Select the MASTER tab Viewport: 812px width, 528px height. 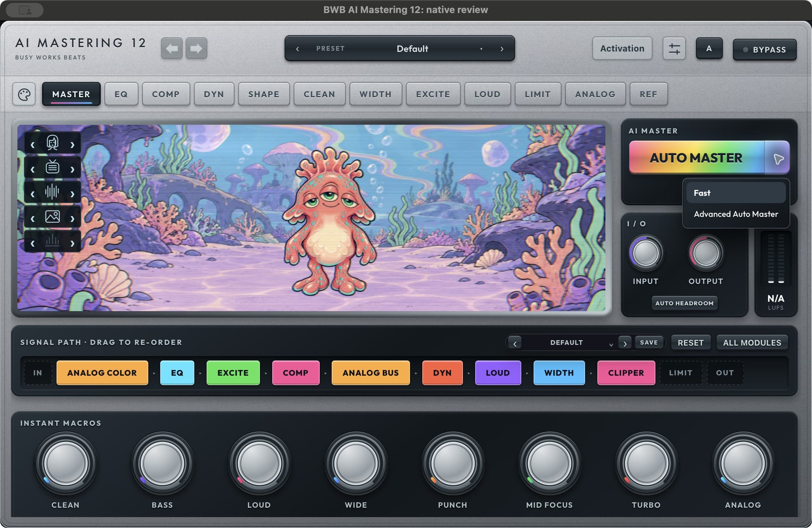click(71, 94)
